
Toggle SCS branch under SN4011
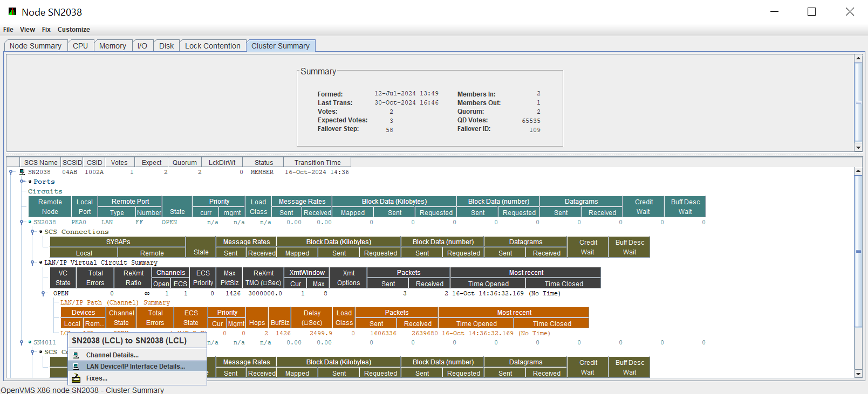[x=32, y=352]
